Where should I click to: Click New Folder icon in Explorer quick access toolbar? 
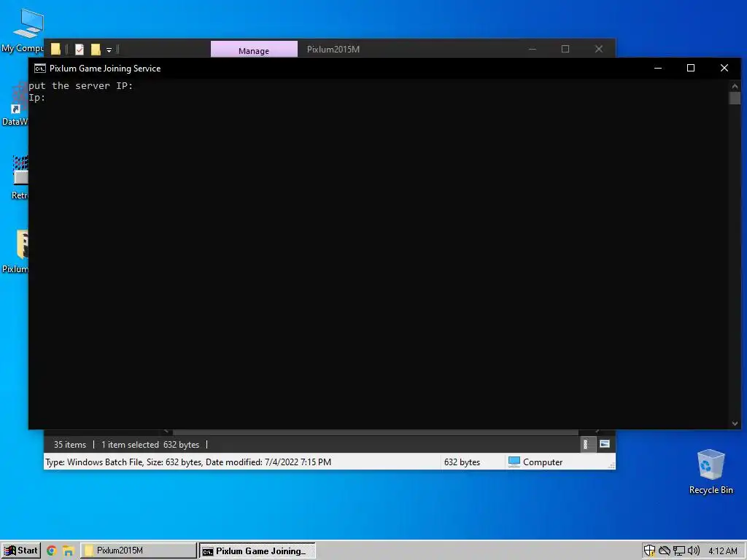pyautogui.click(x=96, y=49)
